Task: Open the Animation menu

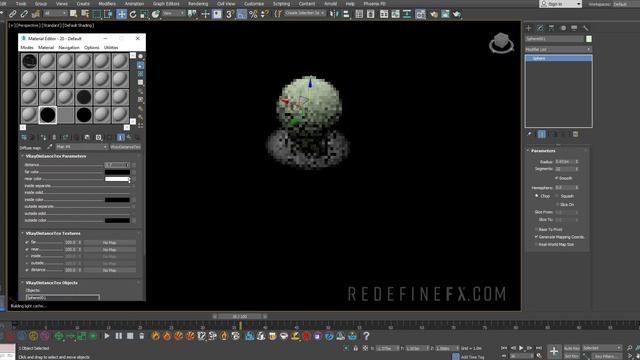Action: [134, 4]
